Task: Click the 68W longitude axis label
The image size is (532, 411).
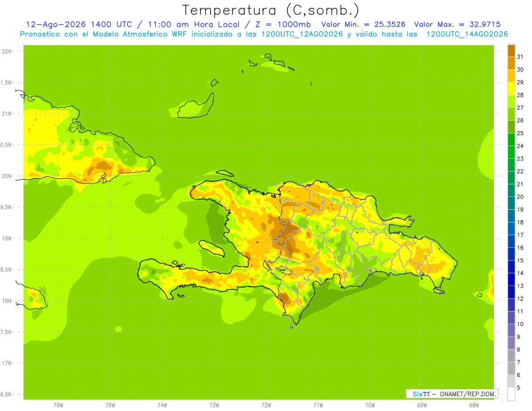Action: [x=474, y=405]
